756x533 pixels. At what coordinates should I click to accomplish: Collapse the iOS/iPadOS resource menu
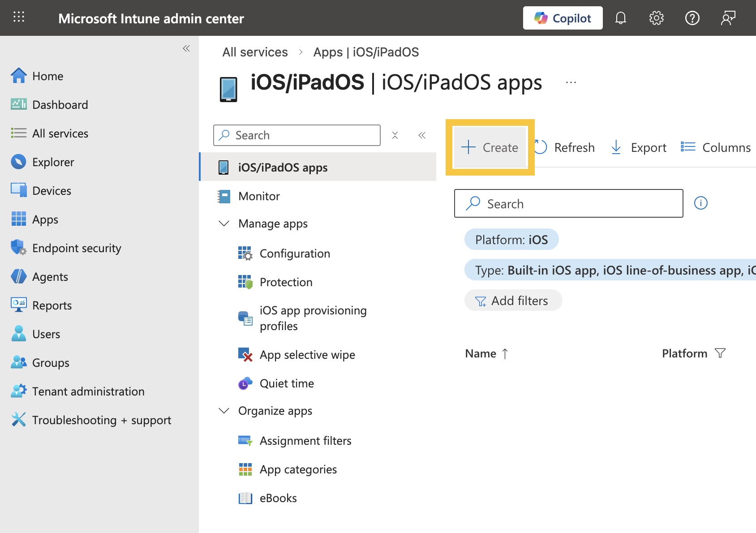(x=422, y=135)
